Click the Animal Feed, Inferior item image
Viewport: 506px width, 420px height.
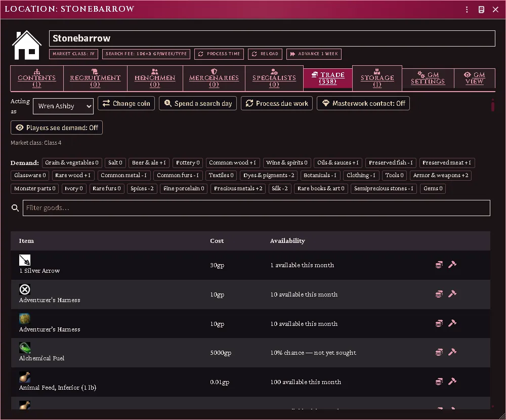[25, 377]
